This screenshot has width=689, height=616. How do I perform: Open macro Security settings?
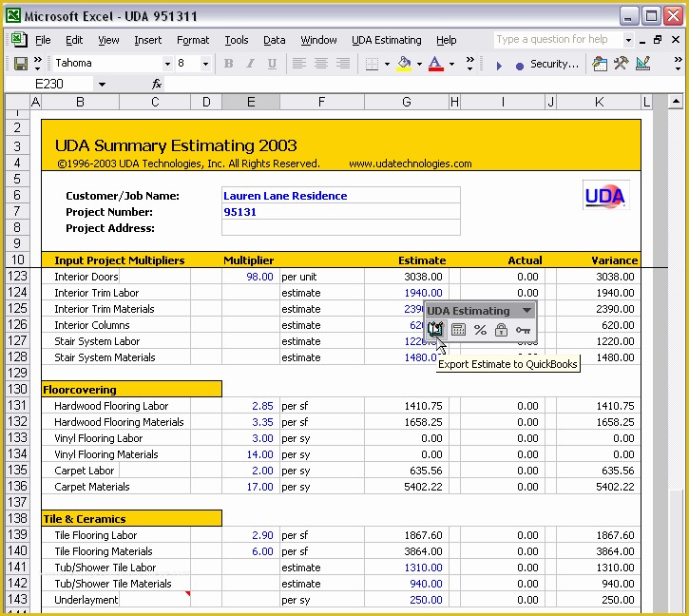point(555,65)
